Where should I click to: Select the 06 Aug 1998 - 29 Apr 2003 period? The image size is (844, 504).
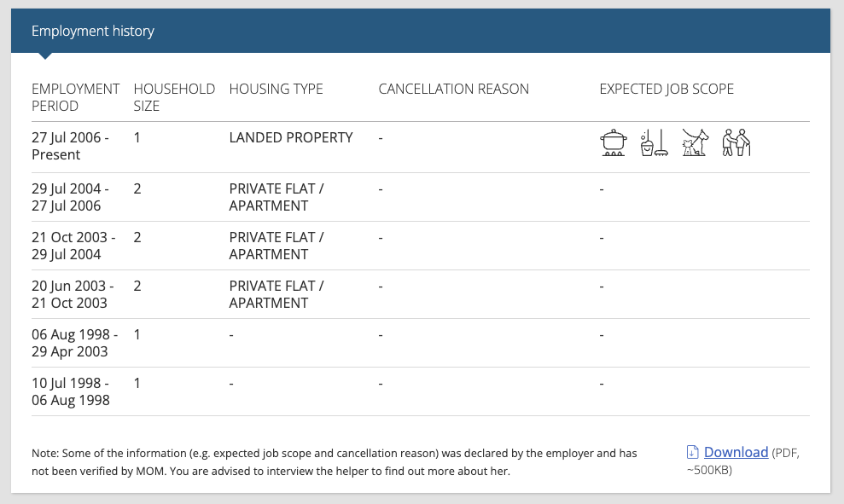click(74, 343)
